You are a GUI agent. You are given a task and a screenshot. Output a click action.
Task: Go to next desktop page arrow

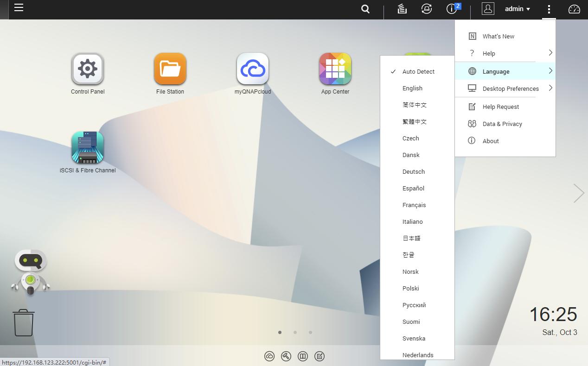(x=579, y=193)
